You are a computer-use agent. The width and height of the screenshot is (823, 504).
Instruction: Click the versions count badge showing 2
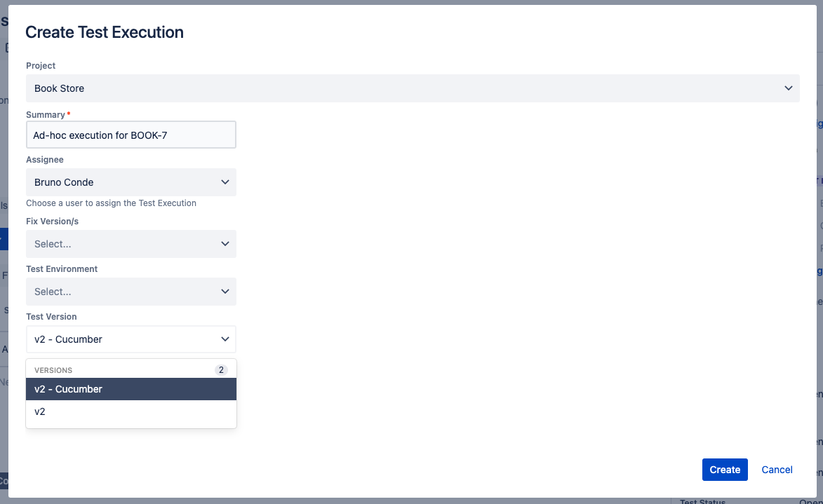pyautogui.click(x=221, y=369)
